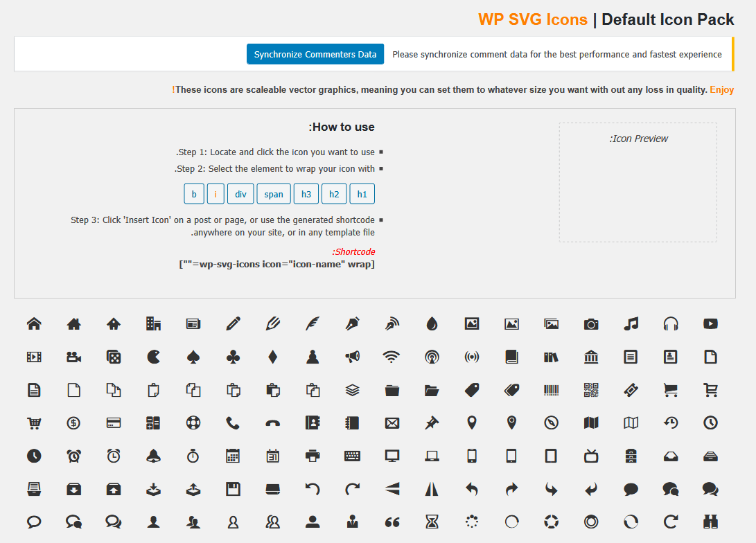This screenshot has height=543, width=756.
Task: Pick the user in tie icon
Action: pos(353,522)
